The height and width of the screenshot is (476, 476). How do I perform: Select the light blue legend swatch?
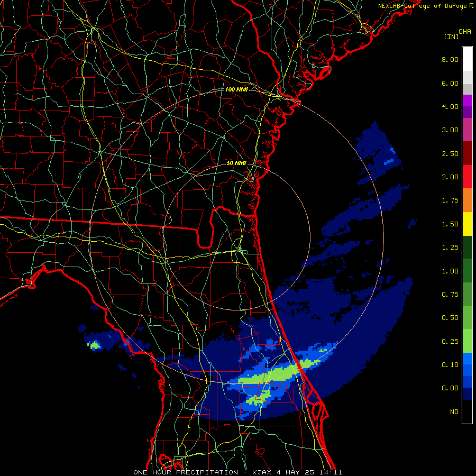click(467, 359)
